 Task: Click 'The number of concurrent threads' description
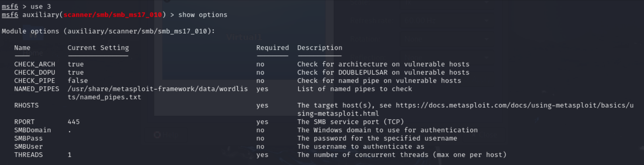(x=402, y=155)
